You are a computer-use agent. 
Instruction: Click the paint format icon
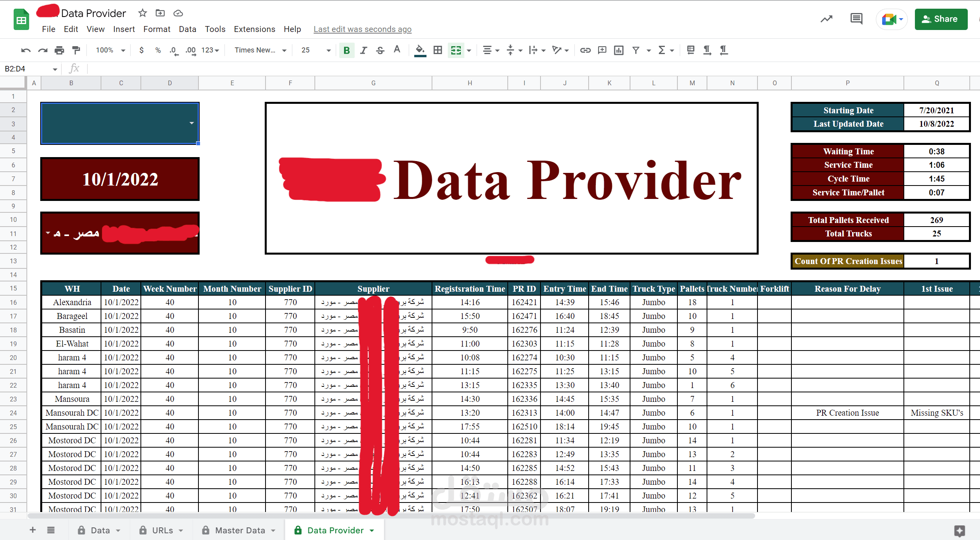point(76,50)
